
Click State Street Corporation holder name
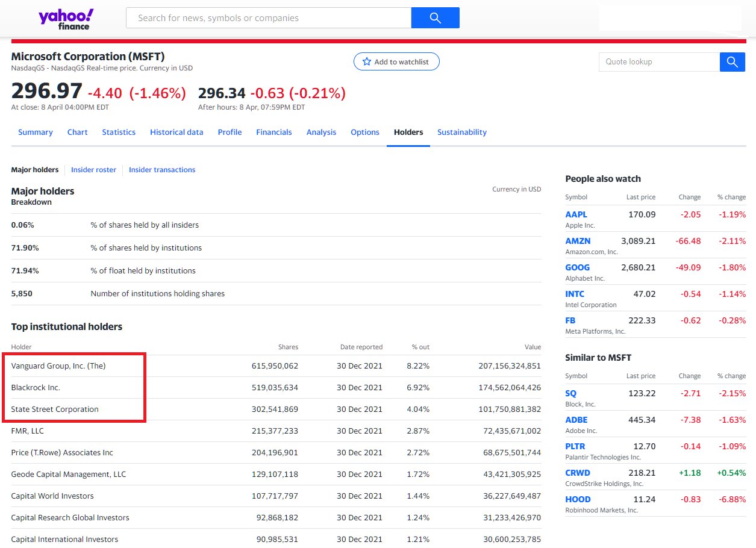(x=55, y=409)
